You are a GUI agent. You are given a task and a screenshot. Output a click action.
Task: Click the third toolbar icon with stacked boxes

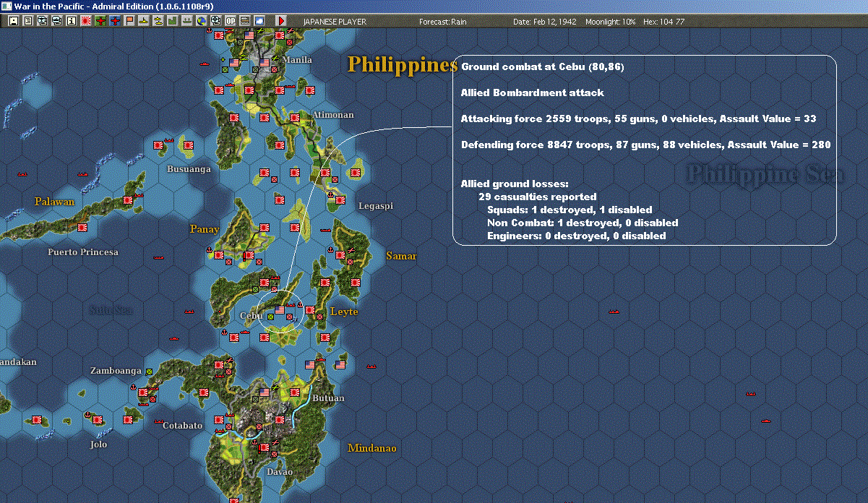42,21
